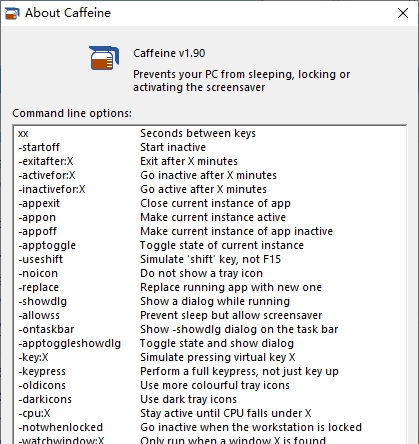419x444 pixels.
Task: Click 'Exit after X minutes' description
Action: coord(189,161)
